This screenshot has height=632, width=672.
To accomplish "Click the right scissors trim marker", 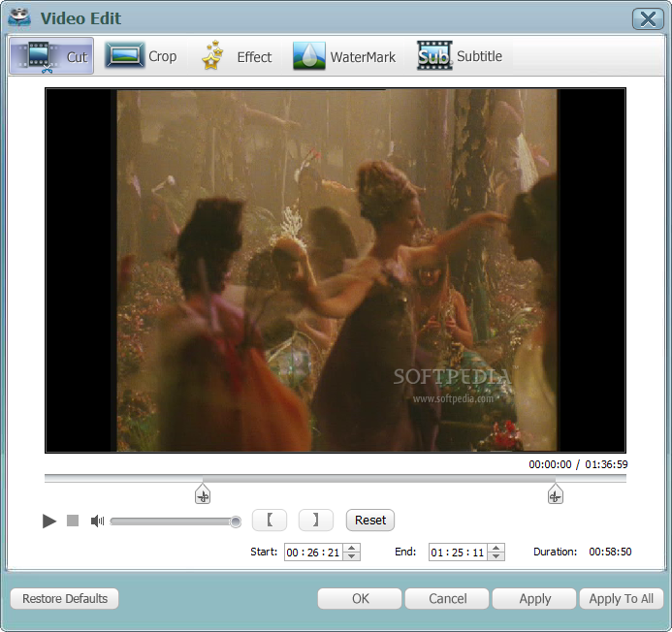I will pyautogui.click(x=556, y=494).
